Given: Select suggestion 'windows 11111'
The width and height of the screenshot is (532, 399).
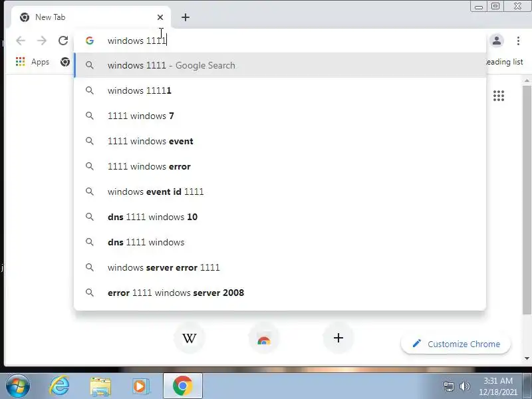Looking at the screenshot, I should coord(280,90).
